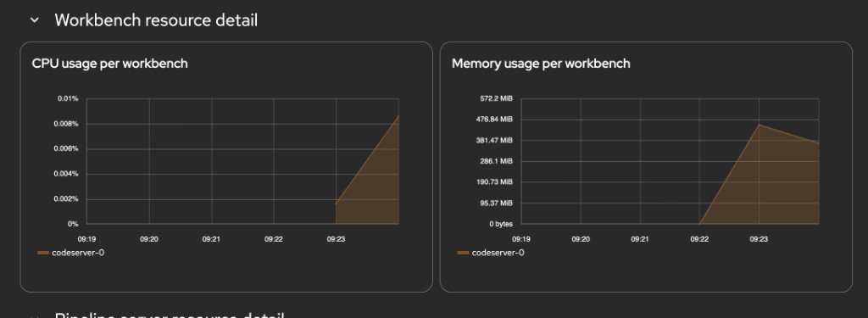This screenshot has width=868, height=318.
Task: Click the 0% axis label in CPU chart
Action: (73, 225)
